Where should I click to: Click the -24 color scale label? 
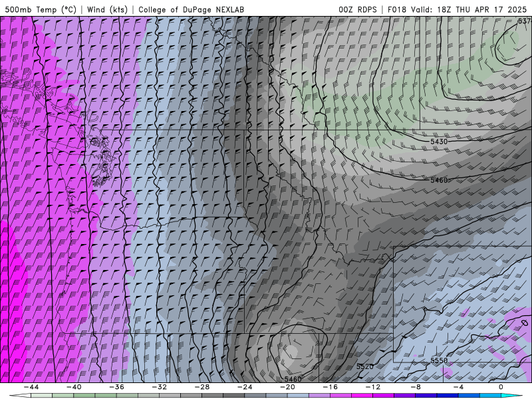tap(245, 387)
